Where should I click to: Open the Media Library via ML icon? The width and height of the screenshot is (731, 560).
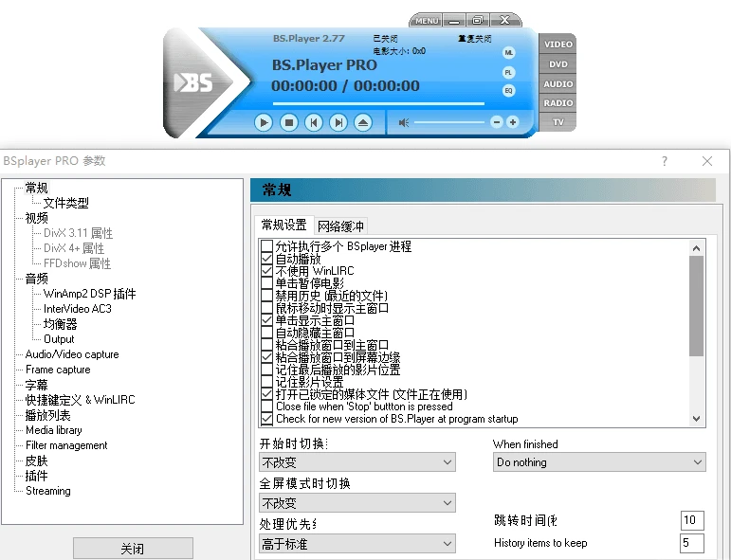coord(508,53)
